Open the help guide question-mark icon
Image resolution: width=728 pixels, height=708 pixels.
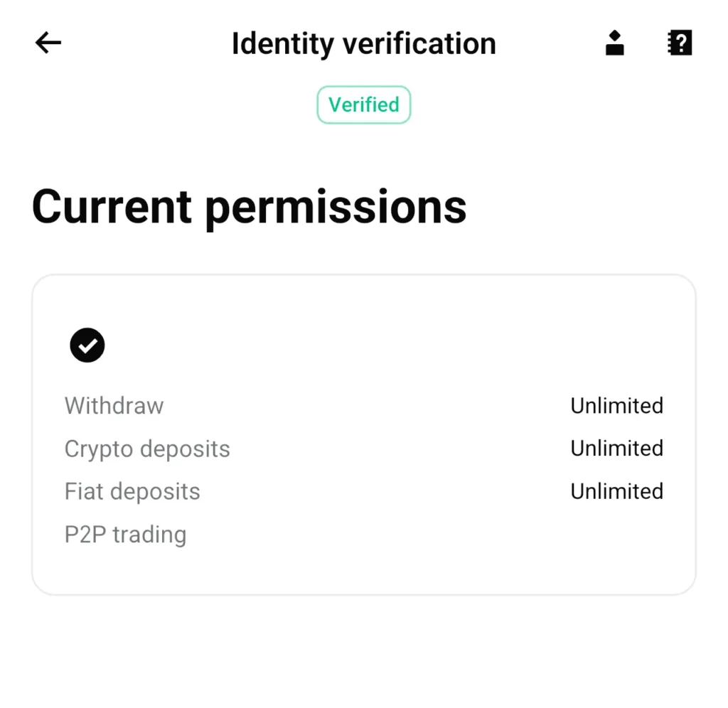[x=680, y=43]
